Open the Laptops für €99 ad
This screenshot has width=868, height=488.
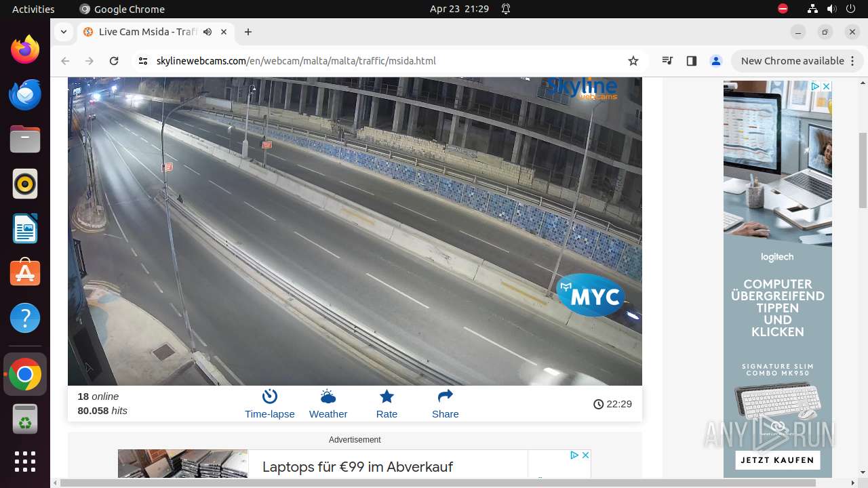tap(358, 466)
